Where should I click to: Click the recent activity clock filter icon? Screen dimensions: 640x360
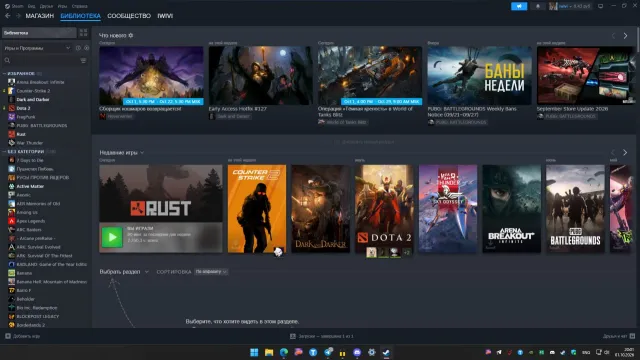78,48
